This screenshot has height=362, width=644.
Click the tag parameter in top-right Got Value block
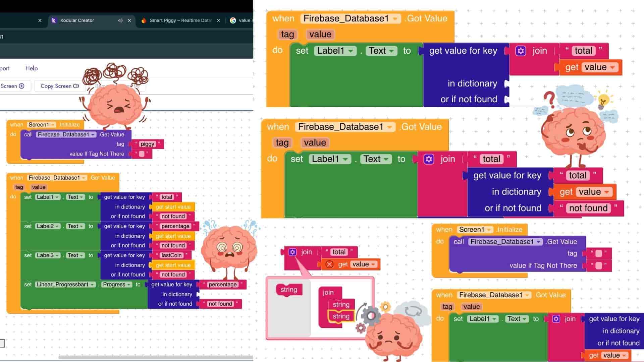click(287, 35)
